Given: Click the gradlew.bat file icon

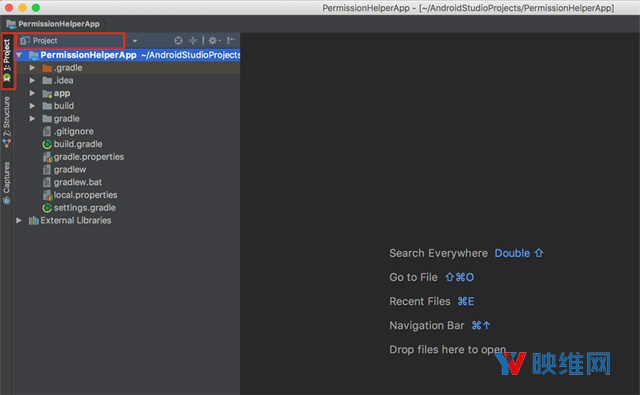Looking at the screenshot, I should [47, 182].
